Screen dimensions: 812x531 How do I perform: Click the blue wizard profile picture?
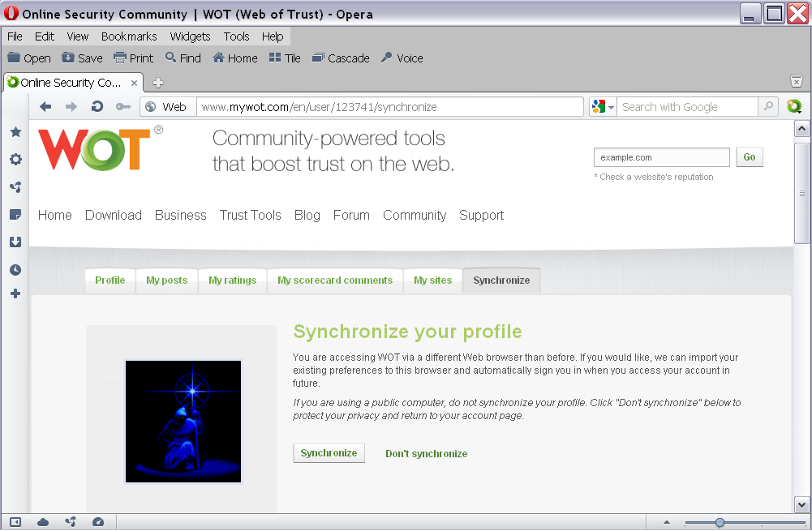pyautogui.click(x=183, y=422)
